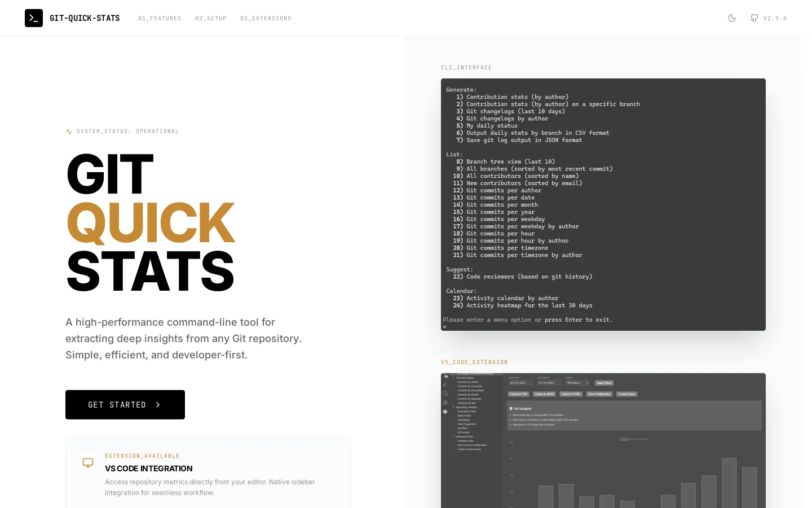The height and width of the screenshot is (508, 812).
Task: Click the large STATS heading word
Action: [150, 271]
